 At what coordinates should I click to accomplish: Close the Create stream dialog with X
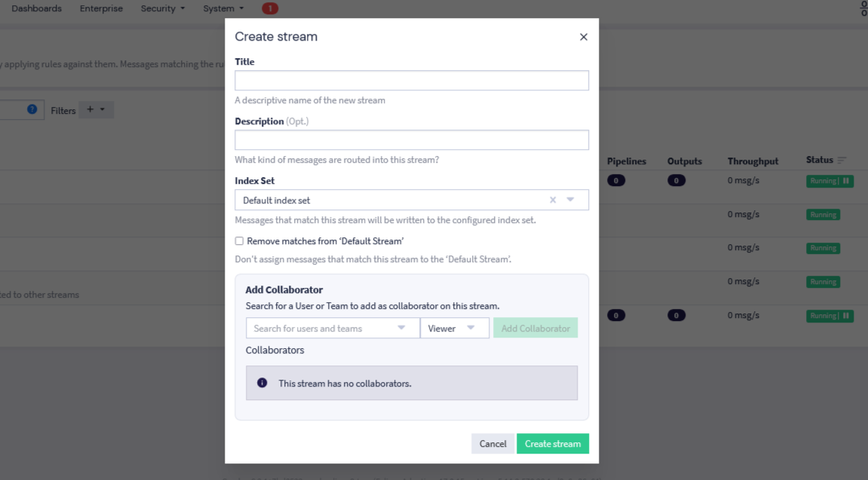pyautogui.click(x=583, y=37)
